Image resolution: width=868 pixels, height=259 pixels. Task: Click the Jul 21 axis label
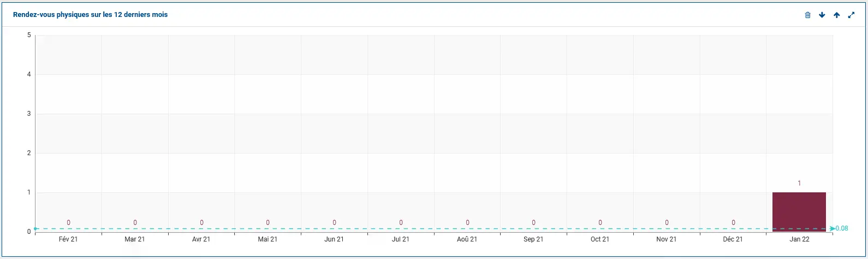point(401,239)
